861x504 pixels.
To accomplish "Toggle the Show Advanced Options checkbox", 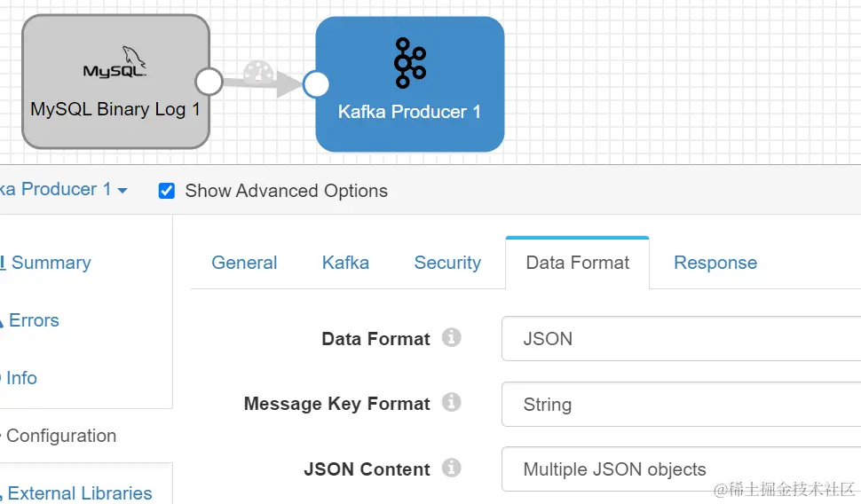I will click(x=167, y=191).
